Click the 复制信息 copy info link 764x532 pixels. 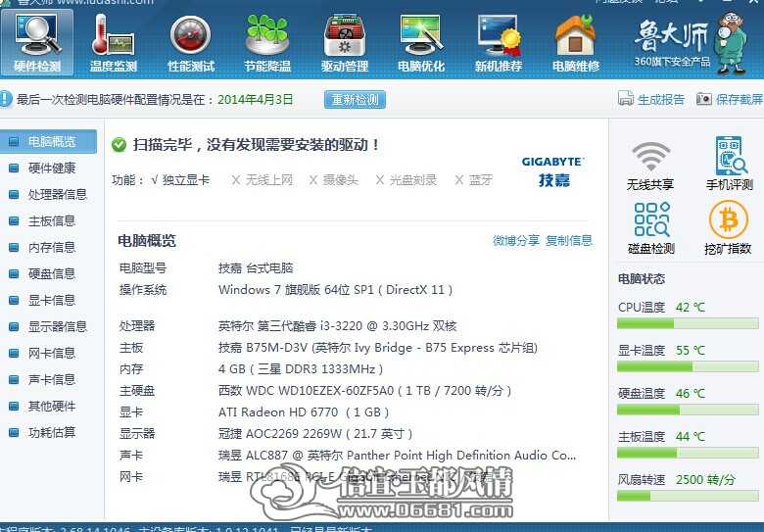click(569, 240)
